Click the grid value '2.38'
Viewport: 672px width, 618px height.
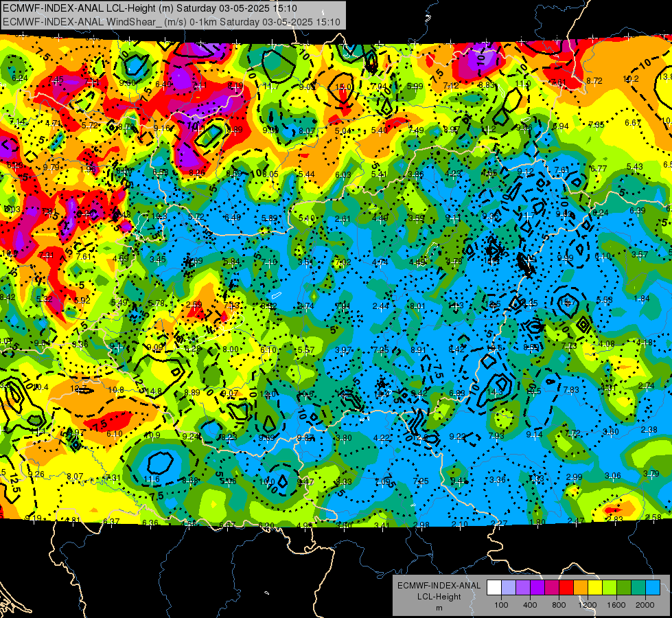(x=649, y=430)
